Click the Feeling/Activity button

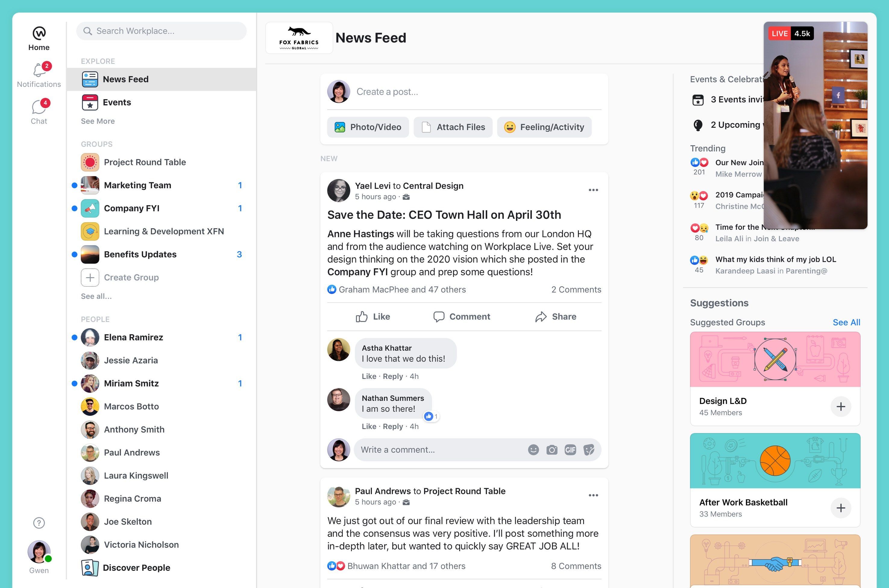pos(544,127)
